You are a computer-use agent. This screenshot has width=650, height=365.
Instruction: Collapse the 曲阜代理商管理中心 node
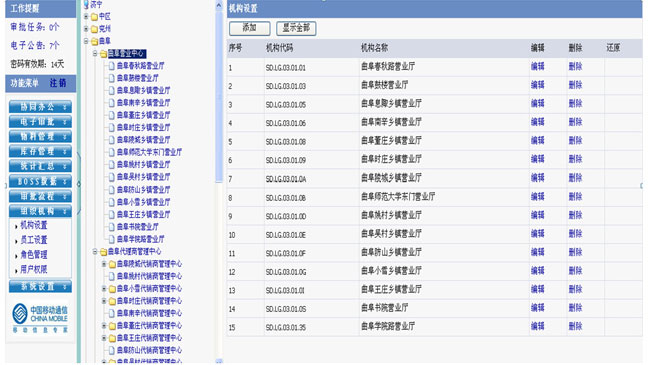coord(95,251)
